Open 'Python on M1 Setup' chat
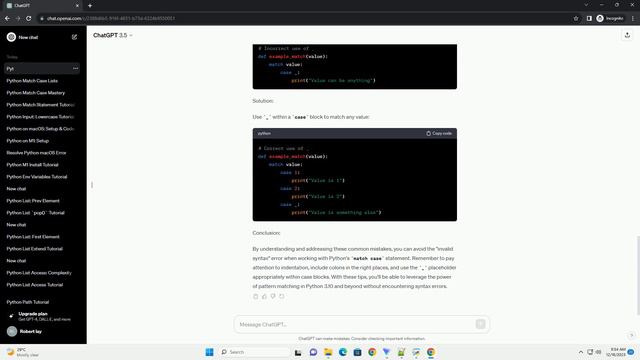The image size is (640, 360). pos(27,141)
